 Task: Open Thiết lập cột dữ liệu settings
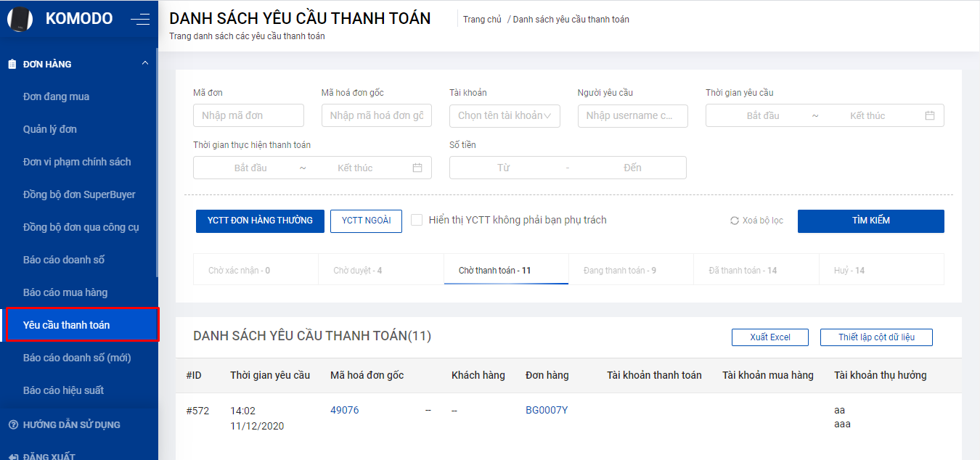(x=876, y=337)
